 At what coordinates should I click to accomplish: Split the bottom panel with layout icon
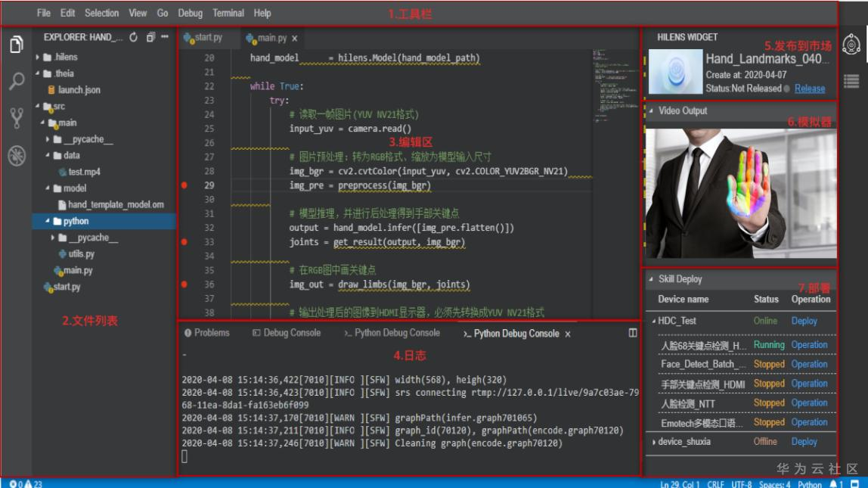coord(633,333)
